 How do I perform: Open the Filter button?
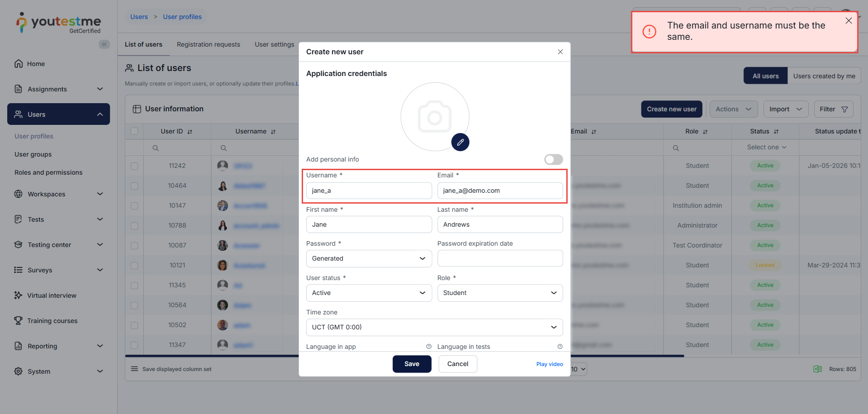coord(834,109)
